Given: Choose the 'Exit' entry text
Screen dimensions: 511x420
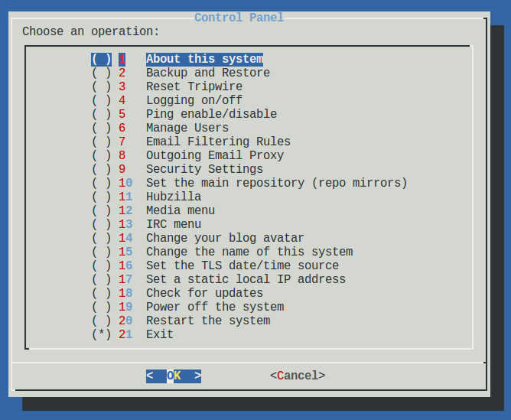Looking at the screenshot, I should click(160, 334).
